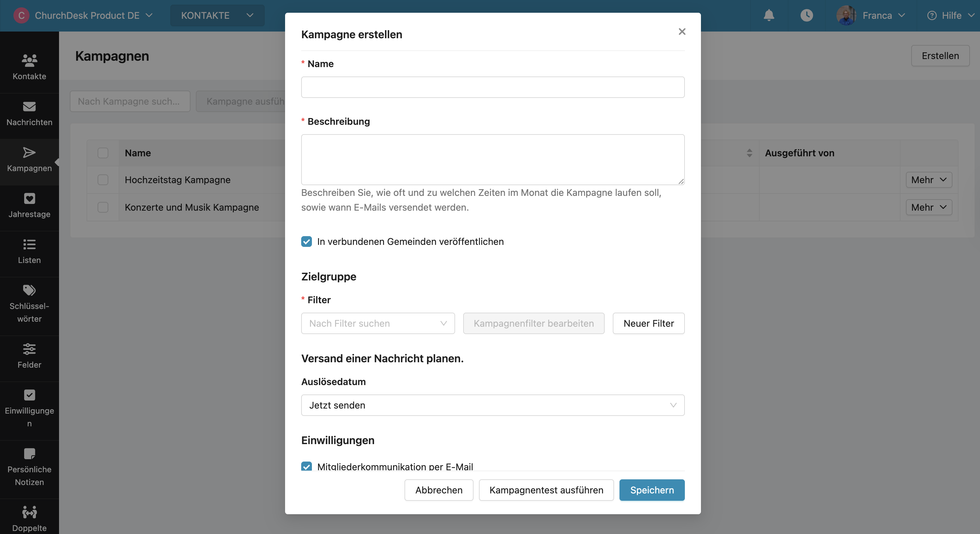This screenshot has height=534, width=980.
Task: Click into the Name input field
Action: [493, 87]
